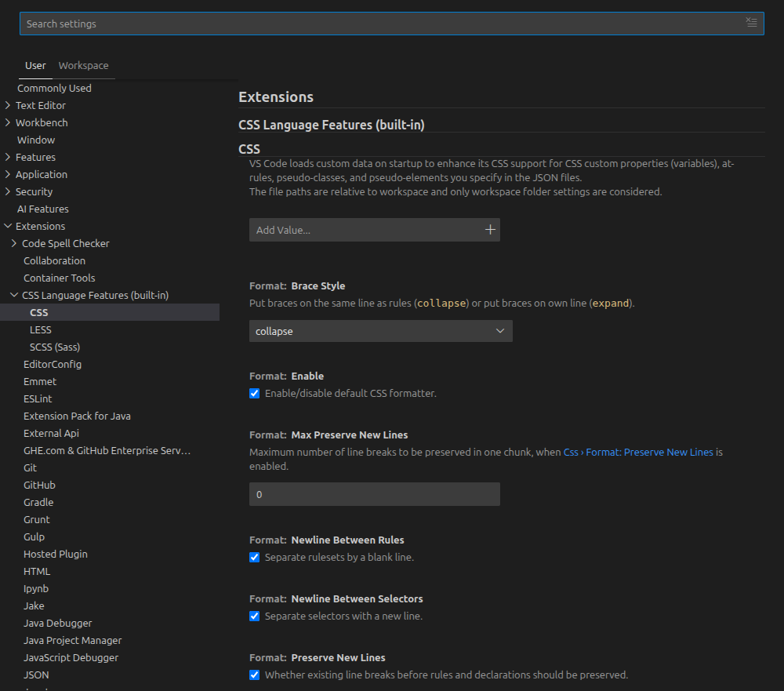Select the LESS sub-item in the tree

[x=41, y=329]
